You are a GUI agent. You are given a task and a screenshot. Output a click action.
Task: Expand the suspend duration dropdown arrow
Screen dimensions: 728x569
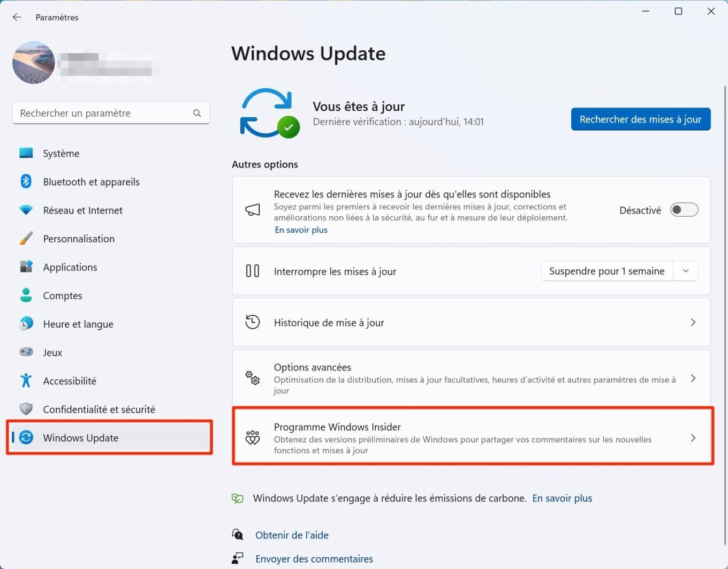click(x=686, y=271)
